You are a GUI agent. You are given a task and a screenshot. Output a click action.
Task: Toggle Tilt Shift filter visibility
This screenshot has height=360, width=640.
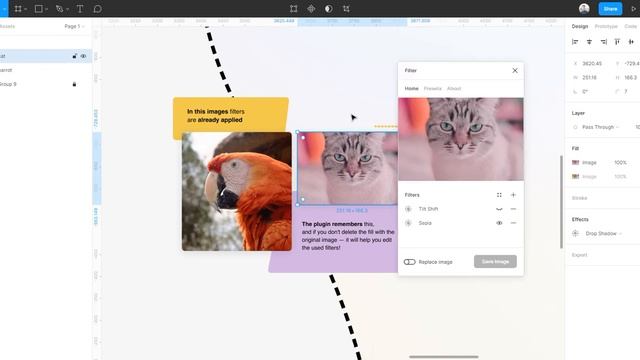[499, 209]
